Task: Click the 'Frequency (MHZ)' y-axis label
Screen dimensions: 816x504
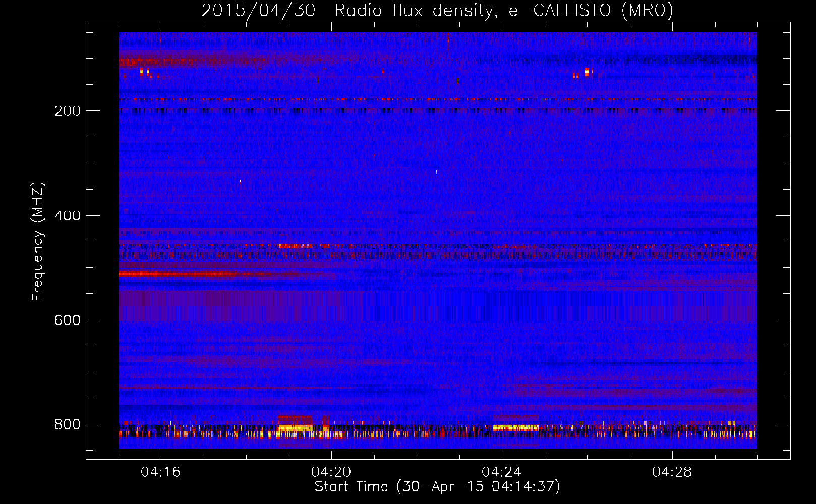Action: [38, 242]
